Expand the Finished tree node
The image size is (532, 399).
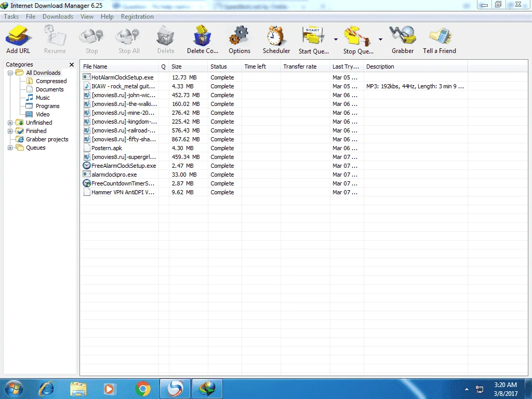(x=10, y=131)
